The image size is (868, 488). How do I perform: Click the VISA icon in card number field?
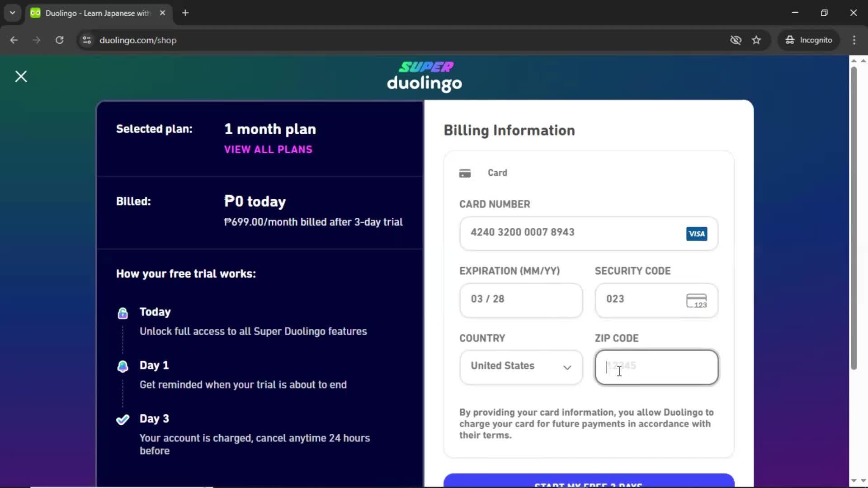point(696,234)
